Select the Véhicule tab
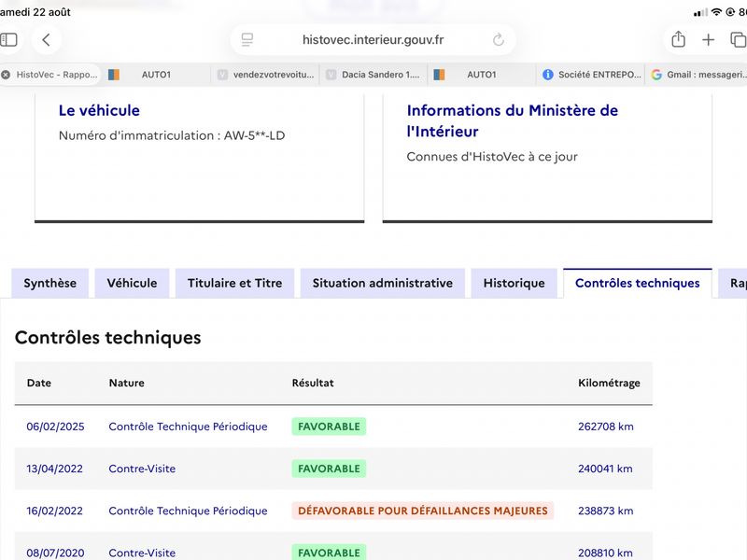The height and width of the screenshot is (560, 747). (x=132, y=284)
